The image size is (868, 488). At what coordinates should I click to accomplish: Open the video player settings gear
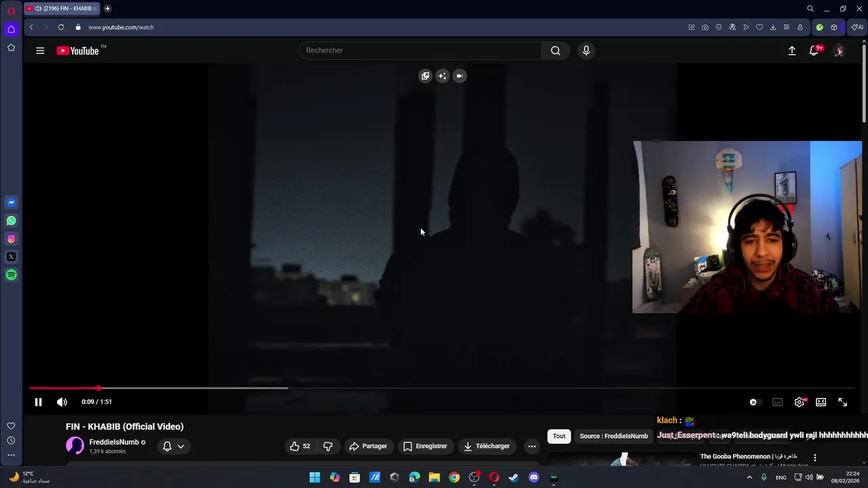click(x=800, y=402)
